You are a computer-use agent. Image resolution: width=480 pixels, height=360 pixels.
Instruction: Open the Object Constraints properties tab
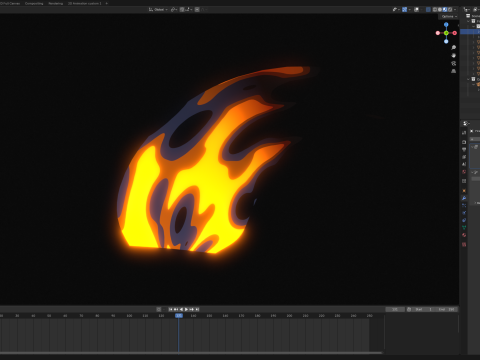[464, 220]
